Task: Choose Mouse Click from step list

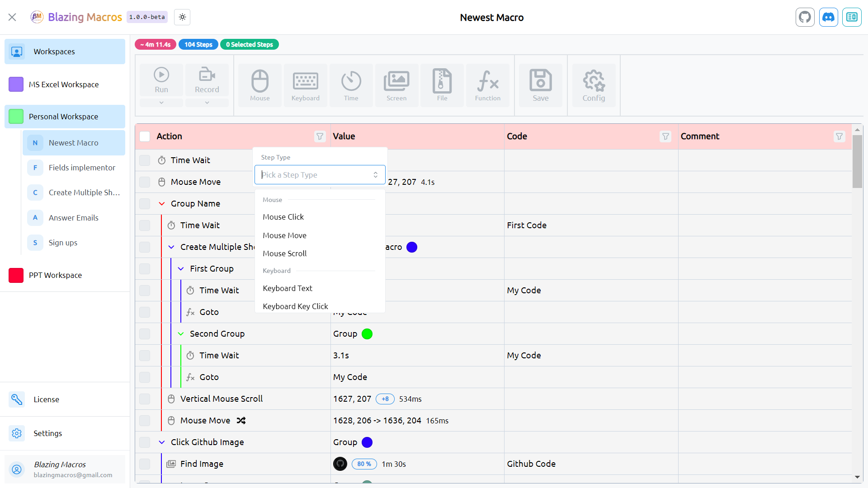Action: tap(320, 217)
